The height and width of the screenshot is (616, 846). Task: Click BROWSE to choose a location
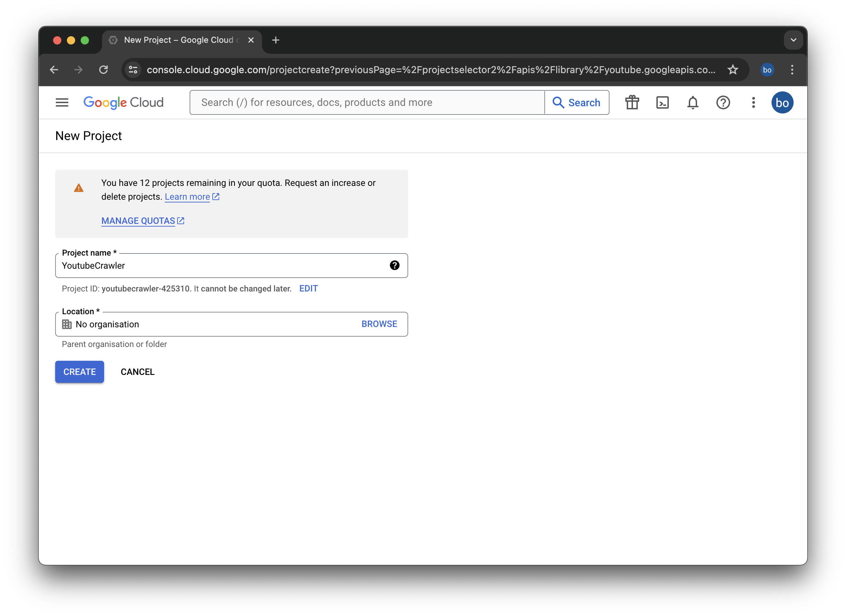(x=379, y=324)
